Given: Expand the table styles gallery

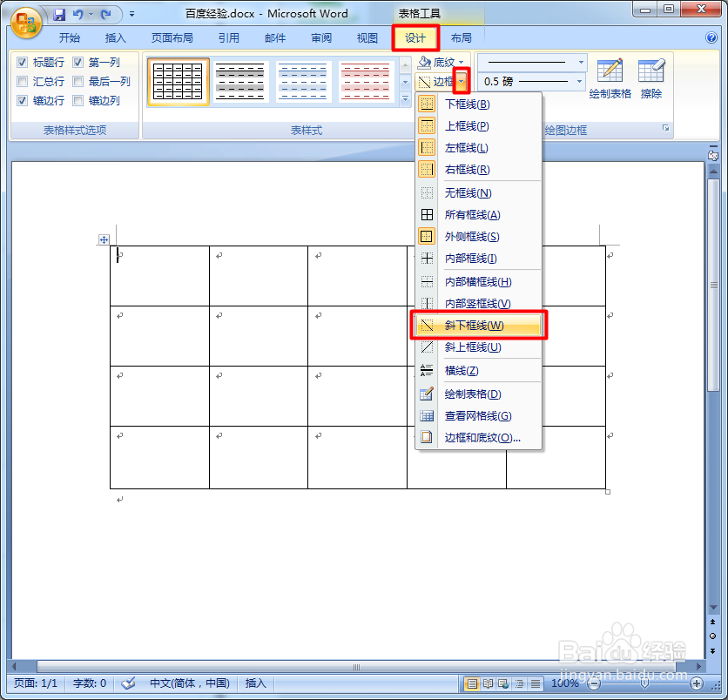Looking at the screenshot, I should coord(403,98).
